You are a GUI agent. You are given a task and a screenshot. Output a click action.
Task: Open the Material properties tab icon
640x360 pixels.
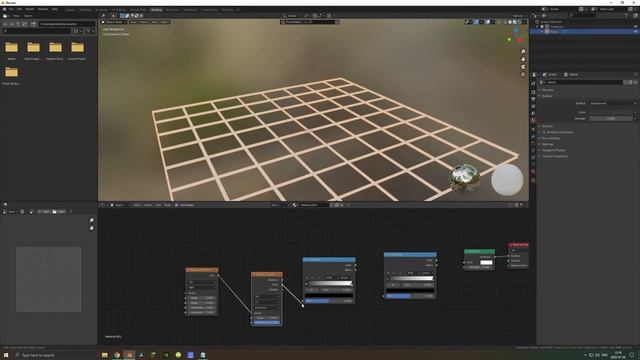(533, 171)
